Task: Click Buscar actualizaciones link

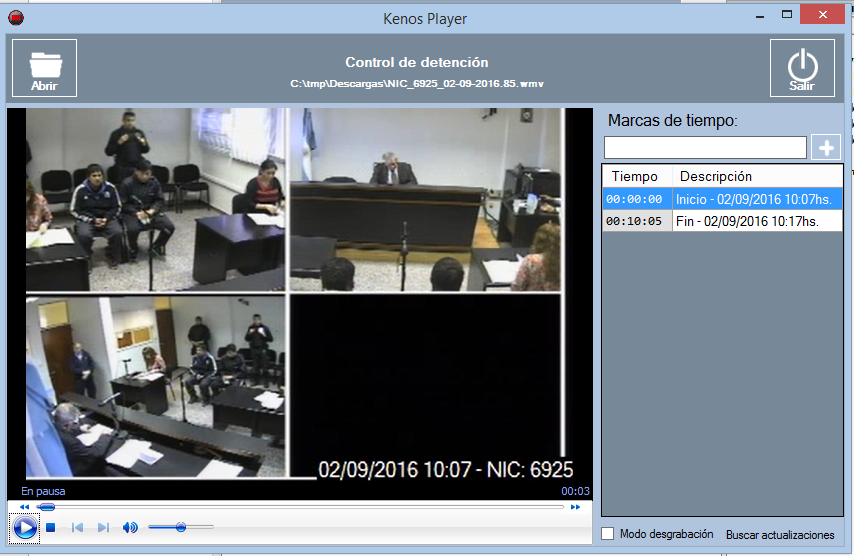Action: [x=779, y=535]
